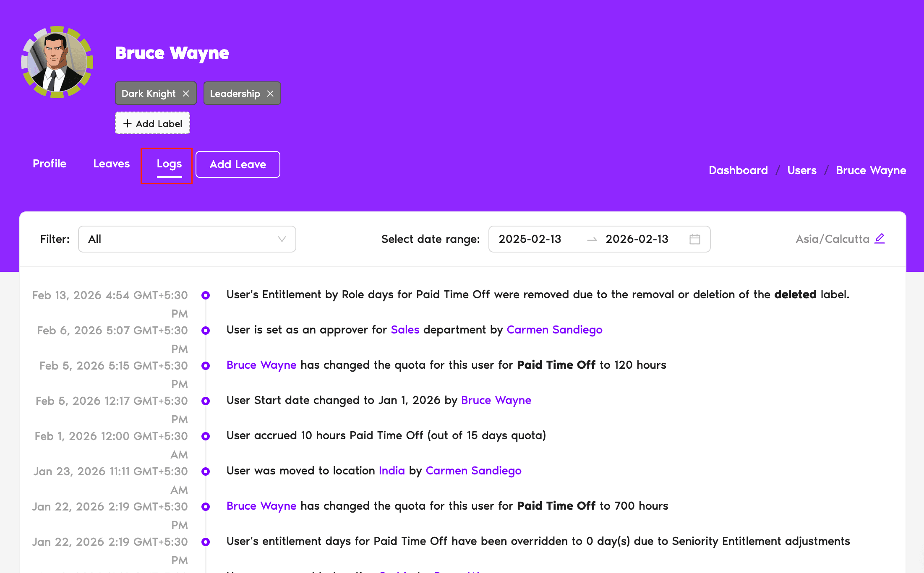Edit the Asia/Calcutta timezone pencil icon

(x=880, y=239)
